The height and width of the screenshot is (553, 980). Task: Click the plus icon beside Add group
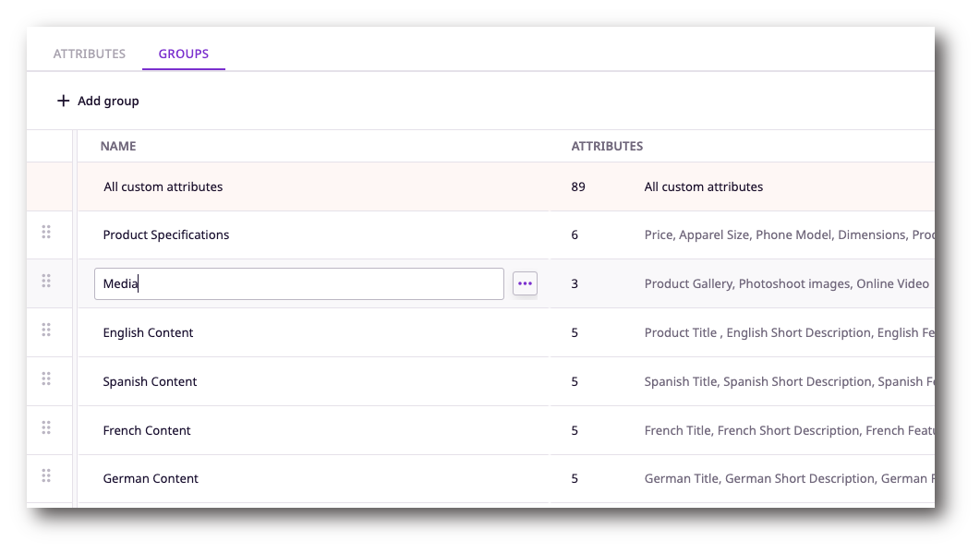pos(62,101)
